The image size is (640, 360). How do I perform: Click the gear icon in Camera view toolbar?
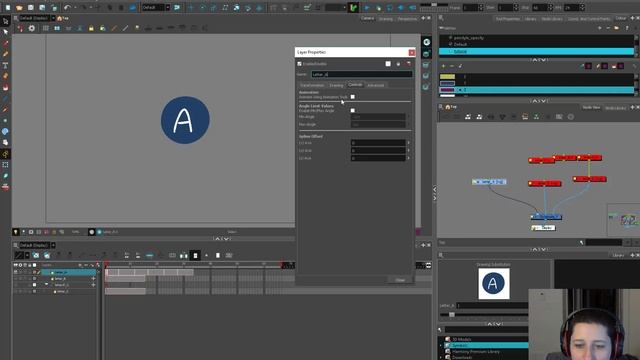click(31, 28)
